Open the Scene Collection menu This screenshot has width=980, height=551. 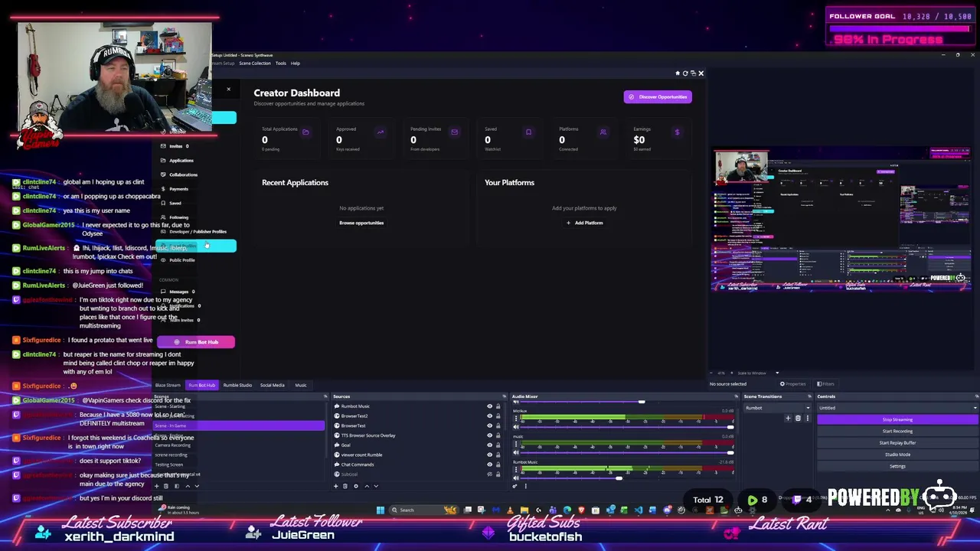[x=255, y=64]
